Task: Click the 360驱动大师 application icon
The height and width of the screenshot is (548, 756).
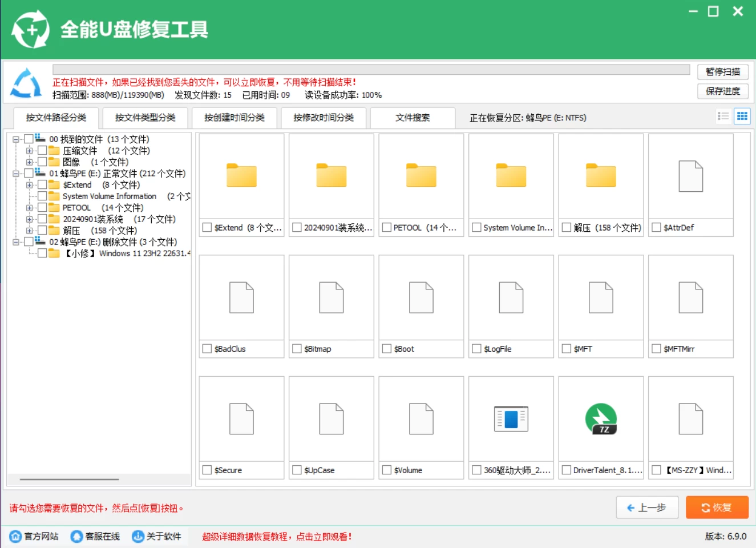Action: 511,419
